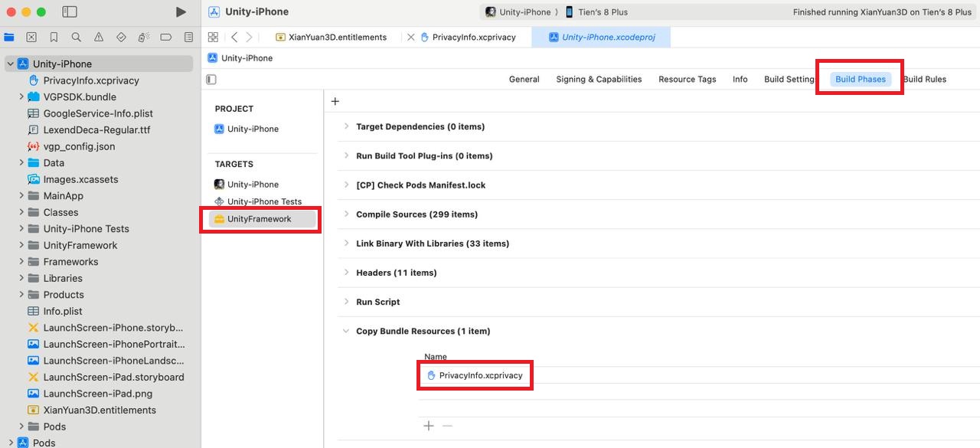Viewport: 980px width, 448px height.
Task: Run the app using the play button
Action: (x=181, y=11)
